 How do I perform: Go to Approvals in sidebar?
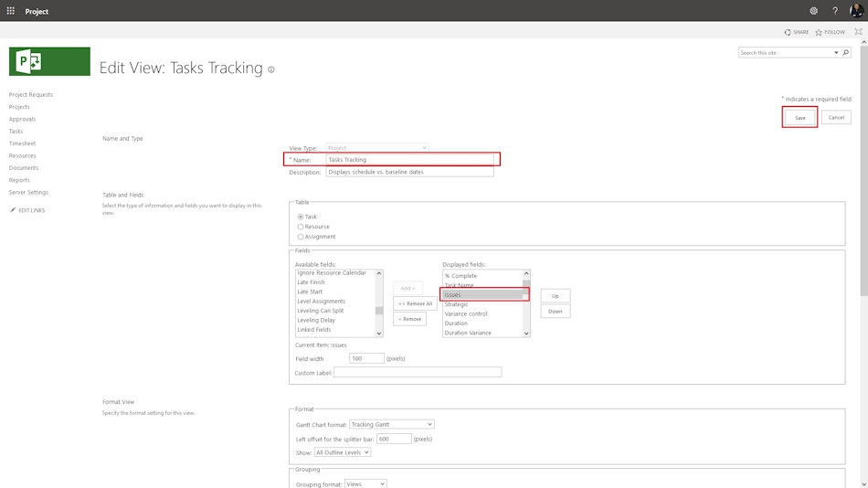(22, 119)
